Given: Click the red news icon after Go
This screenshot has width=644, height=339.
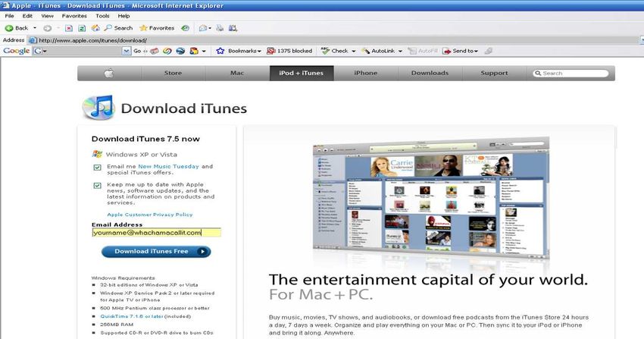Looking at the screenshot, I should 155,51.
